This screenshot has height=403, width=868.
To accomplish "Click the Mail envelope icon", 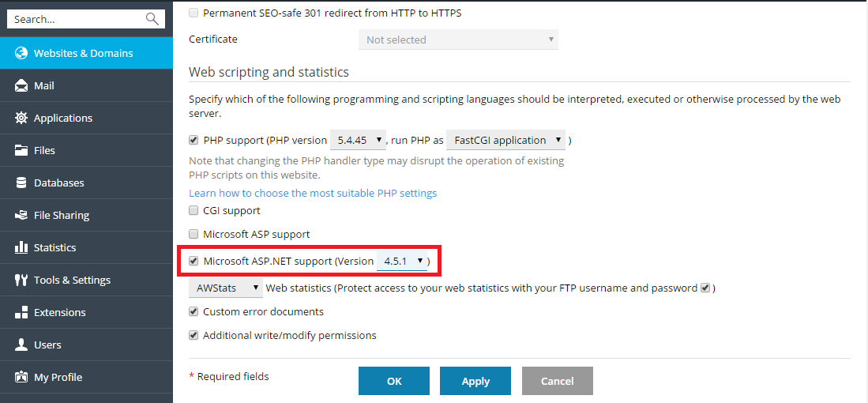I will (21, 85).
